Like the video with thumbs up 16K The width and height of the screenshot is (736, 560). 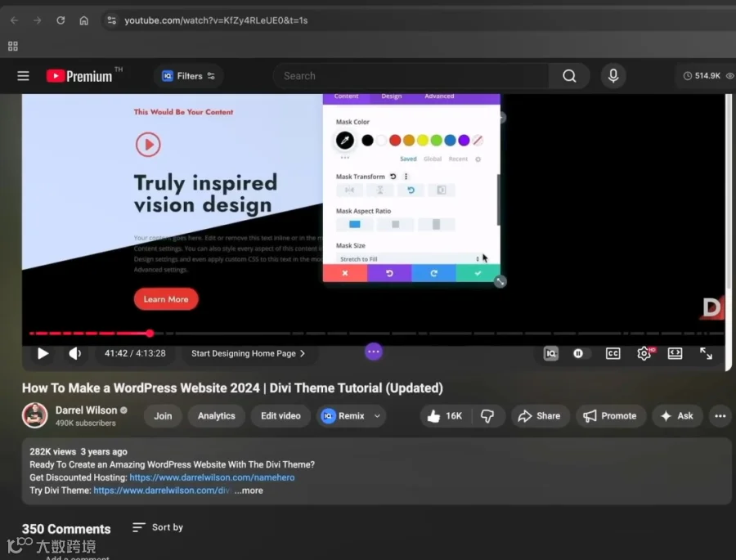click(x=445, y=416)
